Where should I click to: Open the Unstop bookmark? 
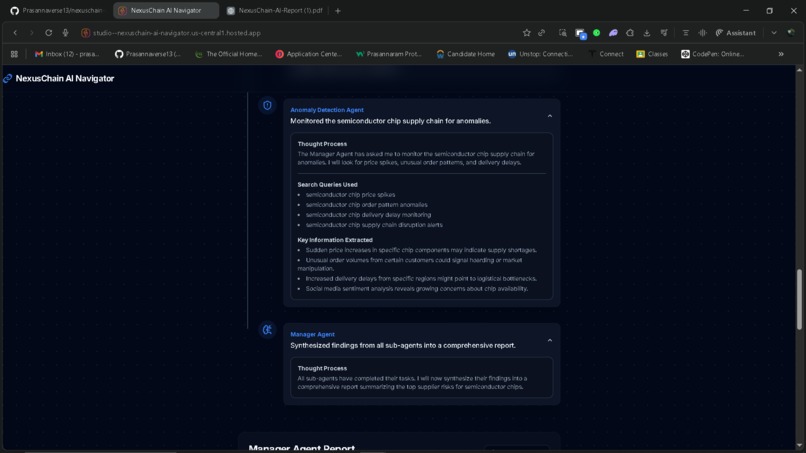540,54
